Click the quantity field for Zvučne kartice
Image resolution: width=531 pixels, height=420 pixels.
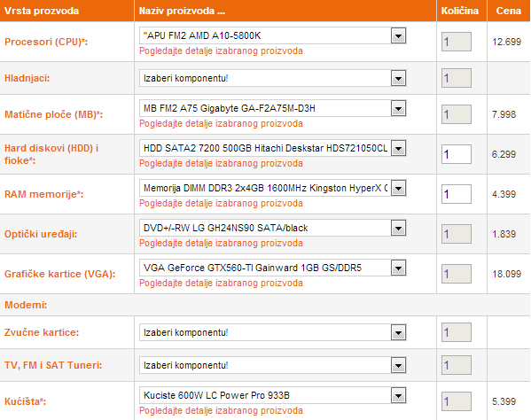[x=457, y=332]
